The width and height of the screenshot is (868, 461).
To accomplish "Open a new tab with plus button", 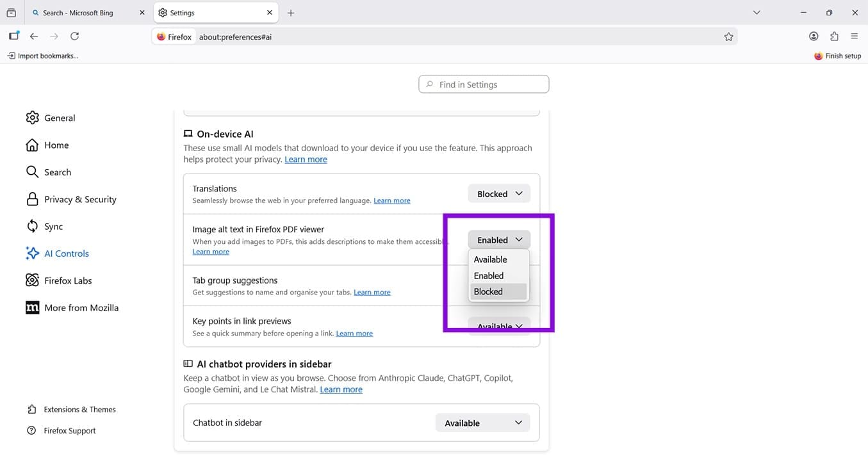I will click(x=291, y=13).
